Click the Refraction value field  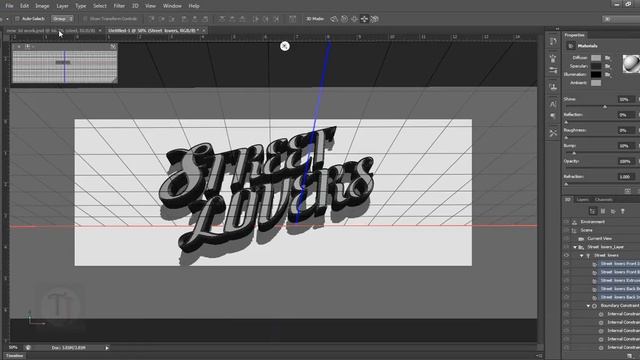pyautogui.click(x=627, y=177)
